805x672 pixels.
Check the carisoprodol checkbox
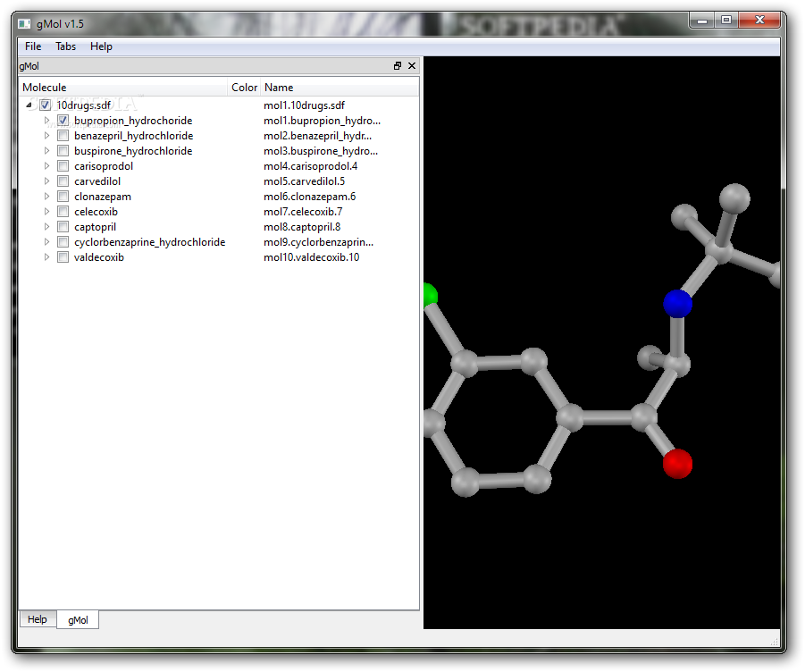click(63, 166)
